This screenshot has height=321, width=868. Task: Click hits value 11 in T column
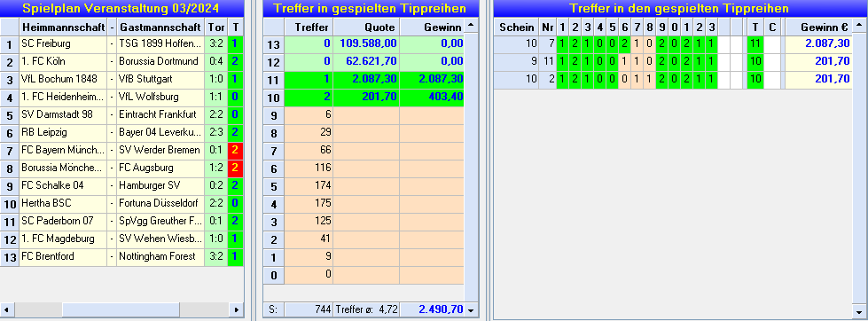click(x=755, y=45)
